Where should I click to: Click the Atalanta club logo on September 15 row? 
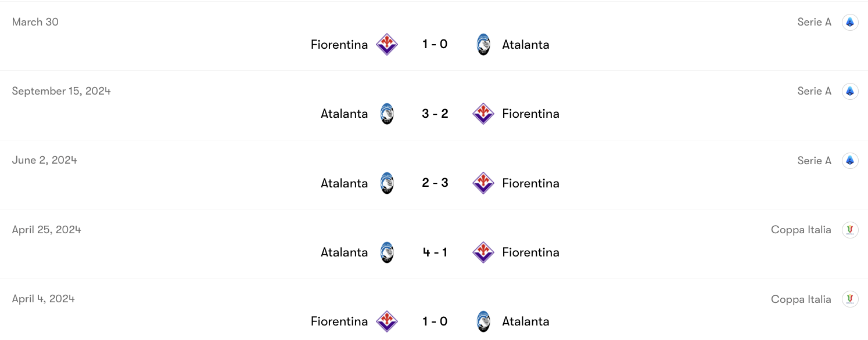coord(386,113)
